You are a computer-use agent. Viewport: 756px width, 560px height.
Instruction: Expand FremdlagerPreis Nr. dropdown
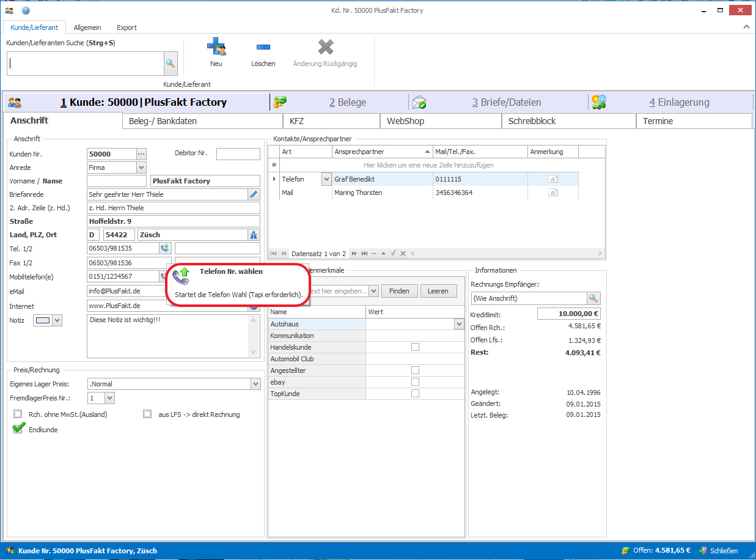click(109, 398)
